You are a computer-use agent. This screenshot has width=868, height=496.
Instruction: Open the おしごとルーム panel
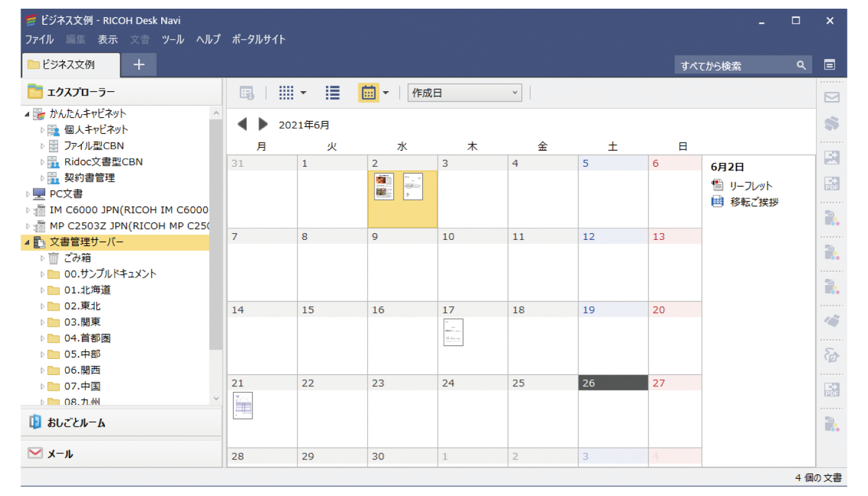click(76, 423)
